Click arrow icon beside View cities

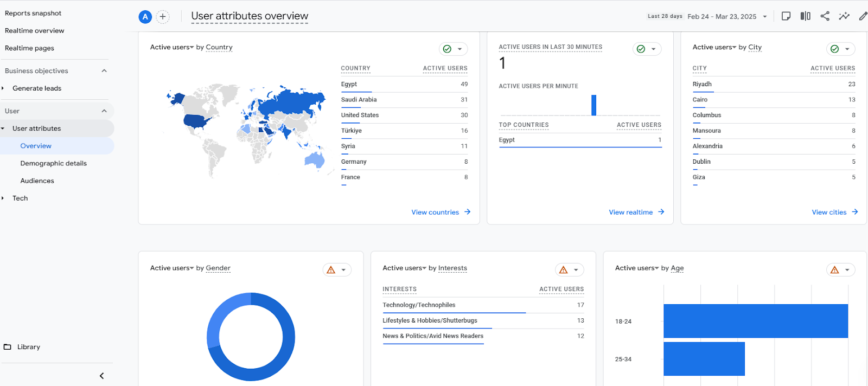(x=855, y=212)
